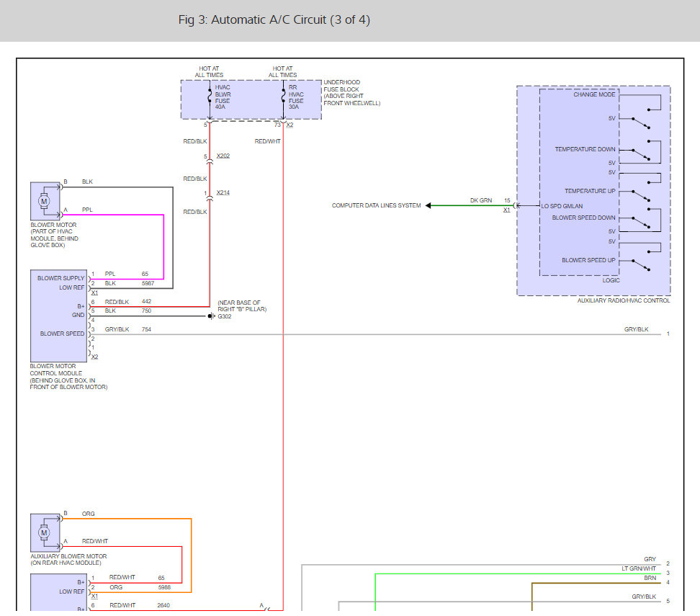
Task: Click the 'GRY' label at continuation 2
Action: [650, 559]
